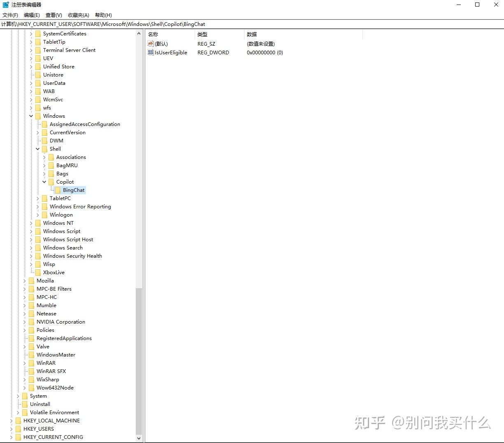Click the WinRAR SFX folder icon
Image resolution: width=504 pixels, height=443 pixels.
31,371
